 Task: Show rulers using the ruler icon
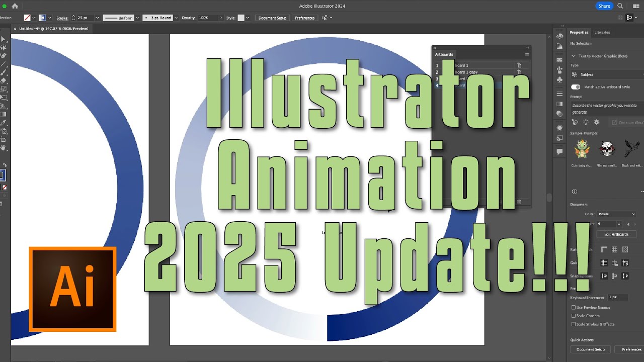[x=604, y=249]
